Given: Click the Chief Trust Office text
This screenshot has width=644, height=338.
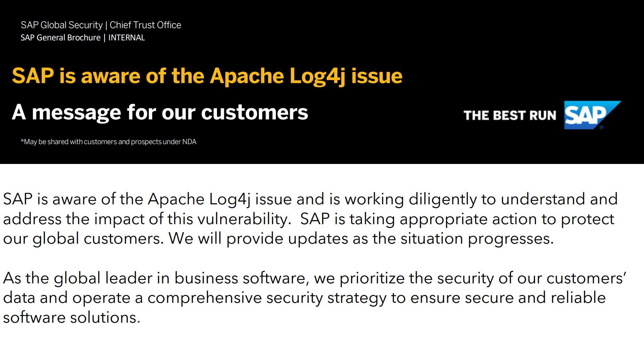Looking at the screenshot, I should tap(145, 25).
